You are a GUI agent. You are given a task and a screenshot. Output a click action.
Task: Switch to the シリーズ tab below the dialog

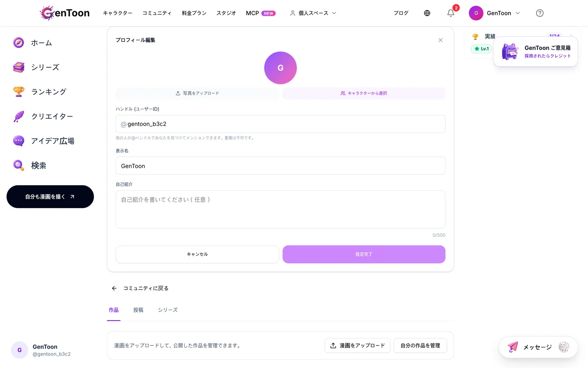coord(168,310)
